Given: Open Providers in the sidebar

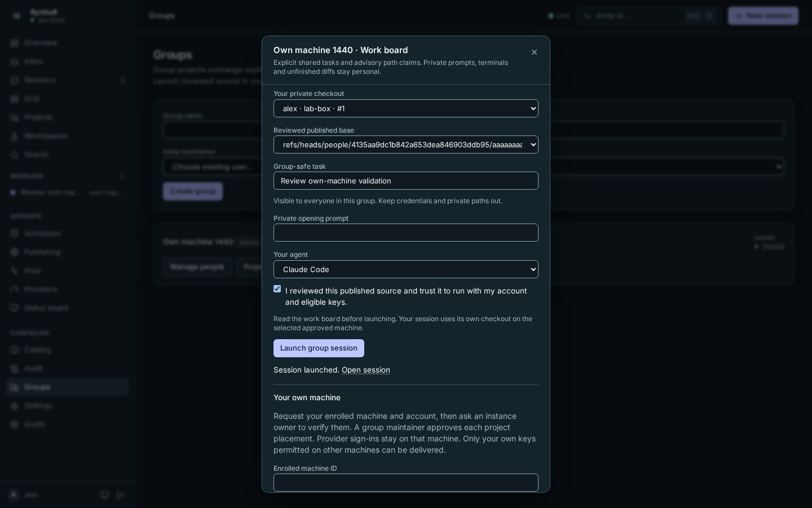Looking at the screenshot, I should [68, 290].
